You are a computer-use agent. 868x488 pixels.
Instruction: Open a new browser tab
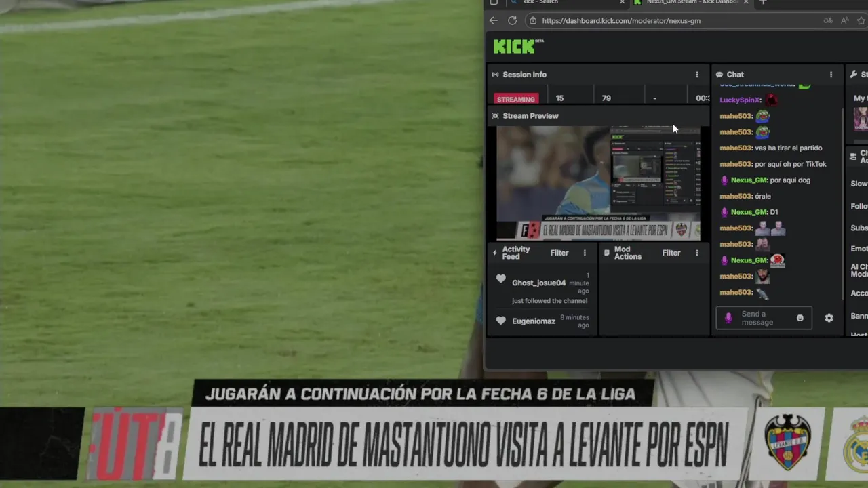pos(763,2)
